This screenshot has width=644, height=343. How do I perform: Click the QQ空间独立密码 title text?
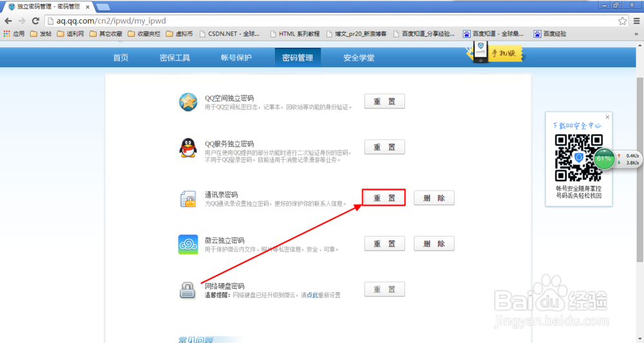click(x=229, y=98)
